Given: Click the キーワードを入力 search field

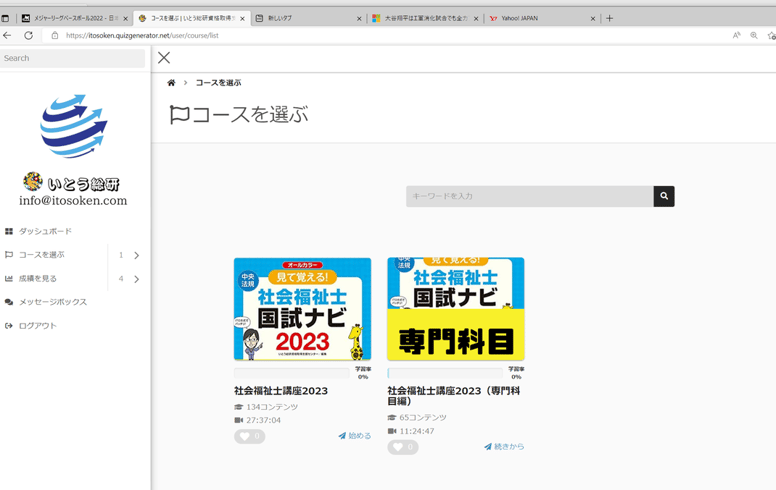Looking at the screenshot, I should [529, 196].
